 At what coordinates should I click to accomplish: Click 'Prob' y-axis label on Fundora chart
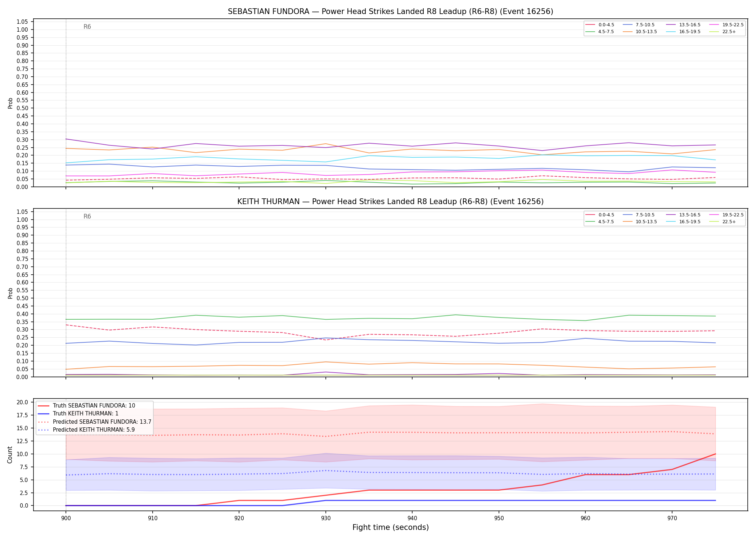point(10,103)
